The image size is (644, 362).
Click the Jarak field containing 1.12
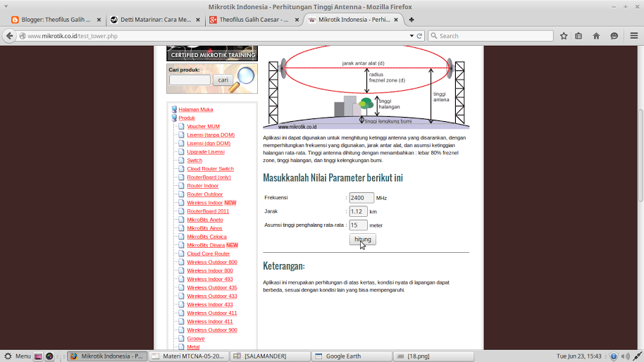click(x=358, y=211)
